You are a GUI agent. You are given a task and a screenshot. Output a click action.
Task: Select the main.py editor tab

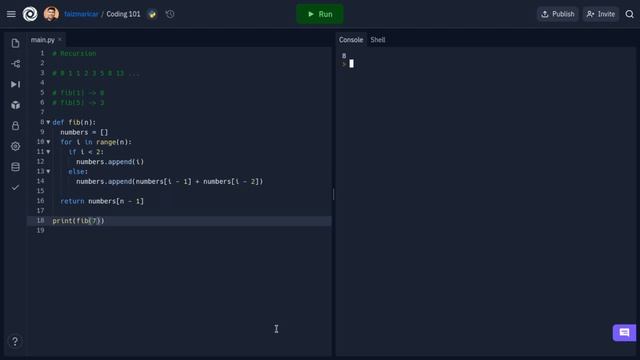click(42, 40)
